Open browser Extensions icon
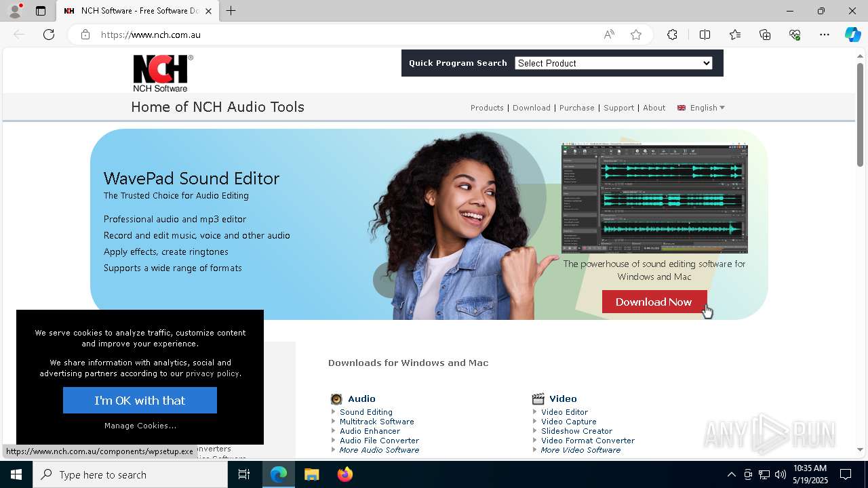This screenshot has width=868, height=488. [x=672, y=35]
